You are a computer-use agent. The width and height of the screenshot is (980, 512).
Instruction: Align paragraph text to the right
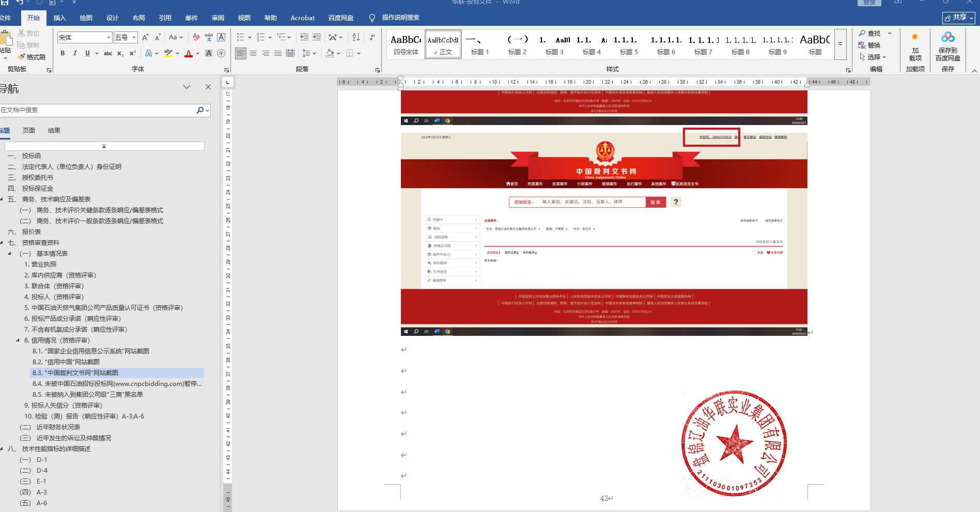click(266, 53)
